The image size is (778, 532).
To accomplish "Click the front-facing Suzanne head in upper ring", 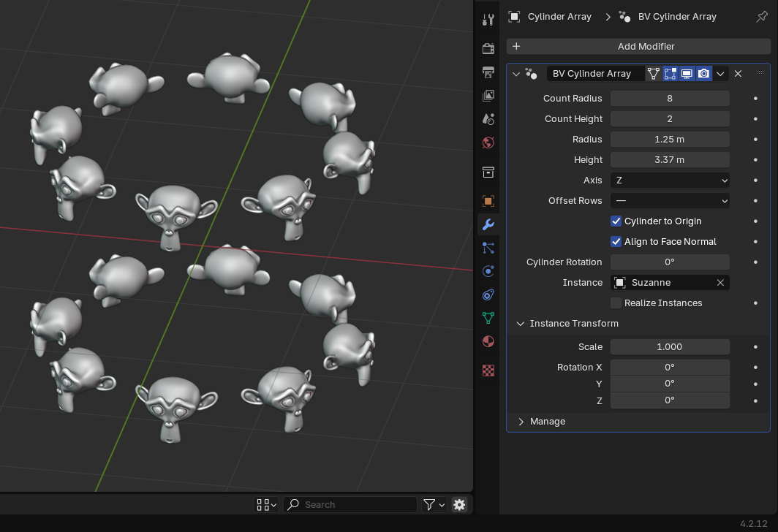I will pos(175,217).
